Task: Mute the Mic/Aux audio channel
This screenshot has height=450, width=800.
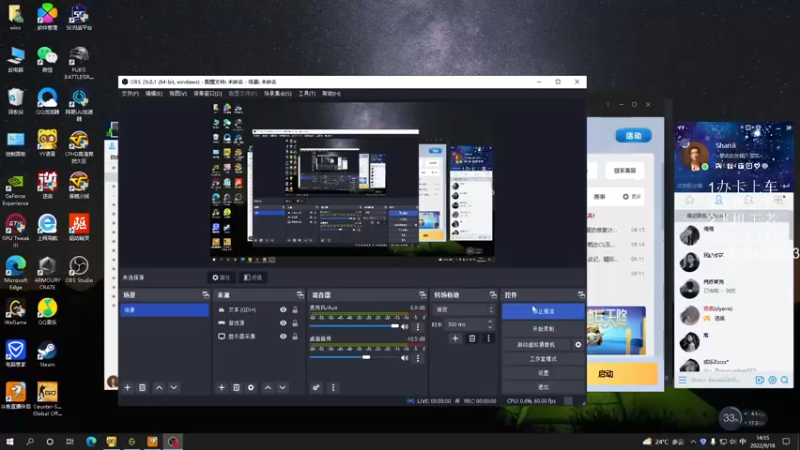Action: [x=405, y=327]
